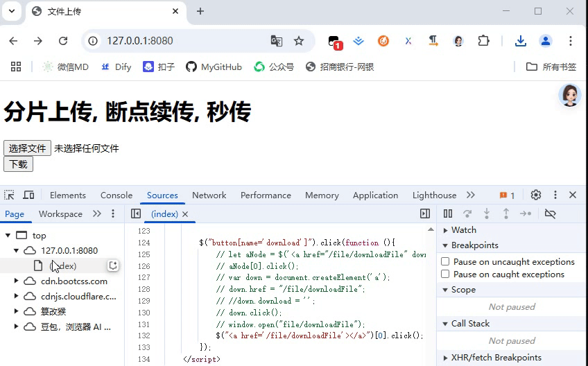Viewport: 588px width, 366px height.
Task: Show more navigator tabs chevron
Action: click(x=97, y=214)
